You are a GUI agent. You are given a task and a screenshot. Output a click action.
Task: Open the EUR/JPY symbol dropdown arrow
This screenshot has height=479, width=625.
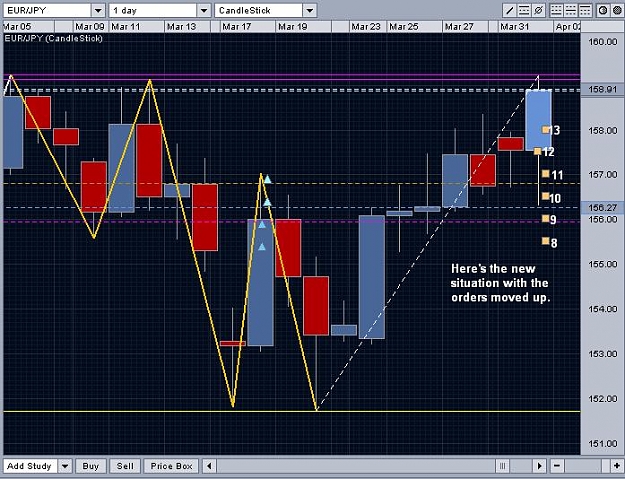click(x=98, y=10)
